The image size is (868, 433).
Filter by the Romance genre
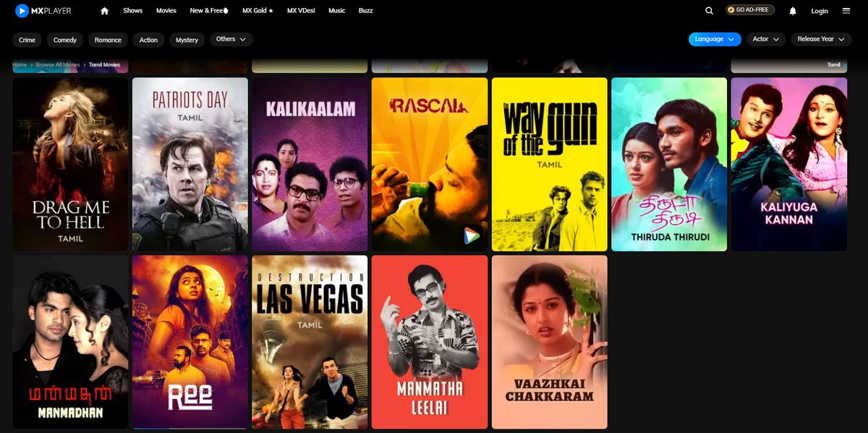109,40
